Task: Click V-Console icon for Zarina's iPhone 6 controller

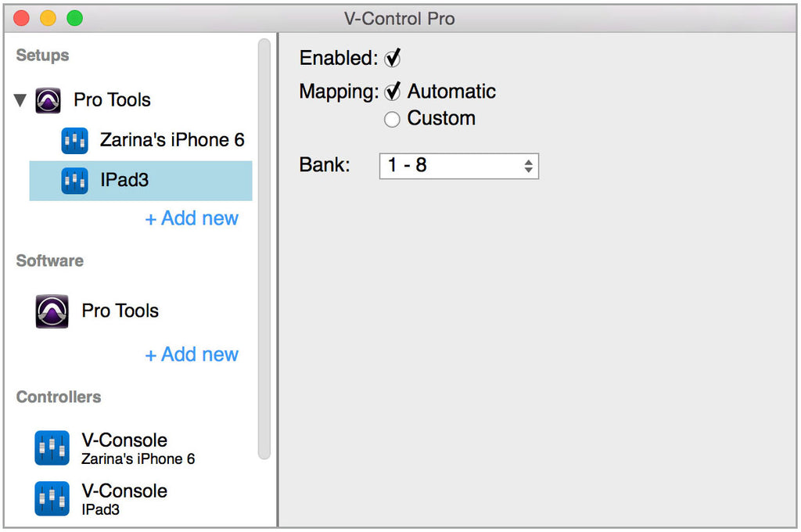Action: [x=52, y=448]
